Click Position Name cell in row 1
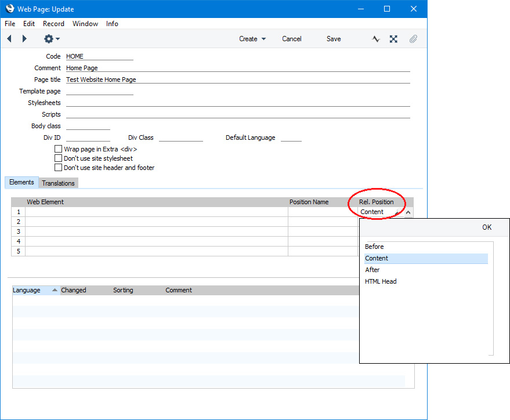This screenshot has height=420, width=510. coord(323,212)
